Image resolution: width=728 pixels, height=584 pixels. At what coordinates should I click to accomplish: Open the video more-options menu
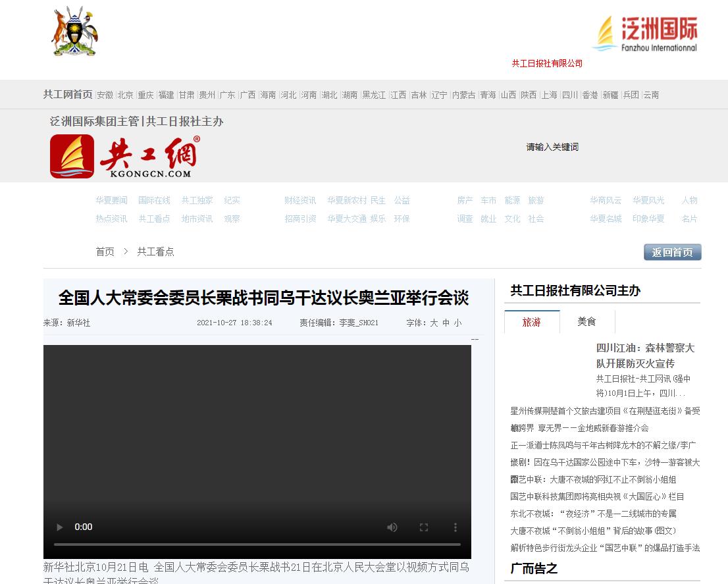click(x=455, y=527)
